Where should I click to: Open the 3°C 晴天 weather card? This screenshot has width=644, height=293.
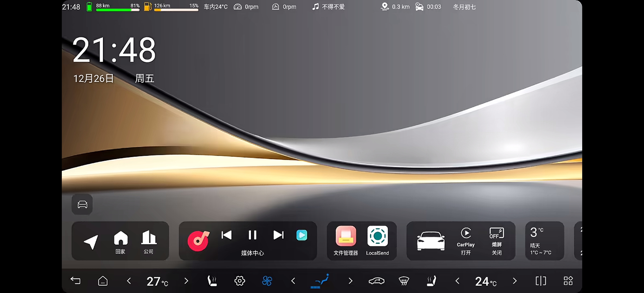coord(545,241)
